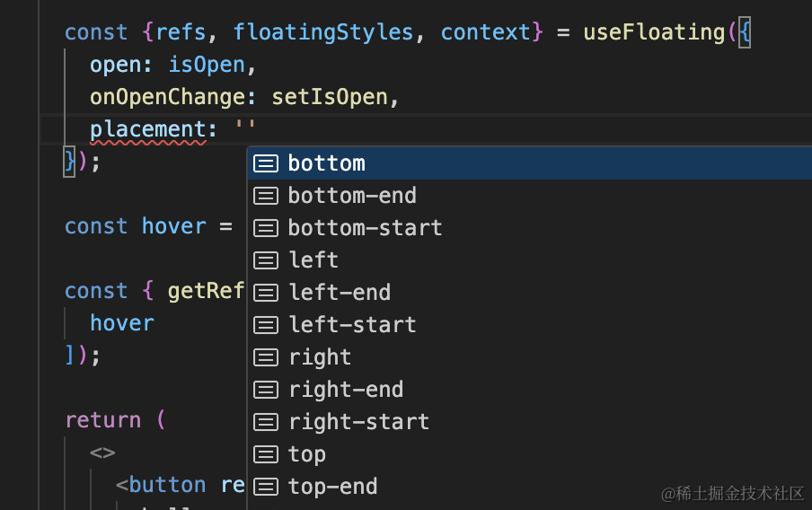812x510 pixels.
Task: Click the floatingStyles variable
Action: point(323,32)
